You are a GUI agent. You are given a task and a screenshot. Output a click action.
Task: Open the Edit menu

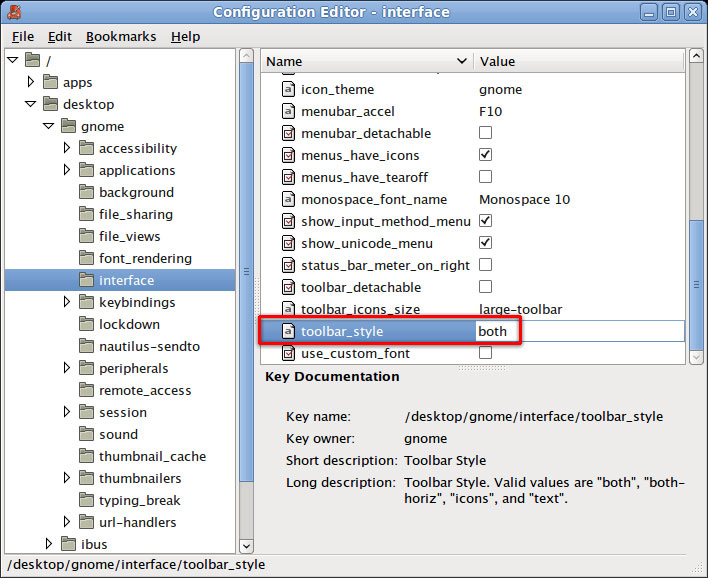tap(60, 37)
